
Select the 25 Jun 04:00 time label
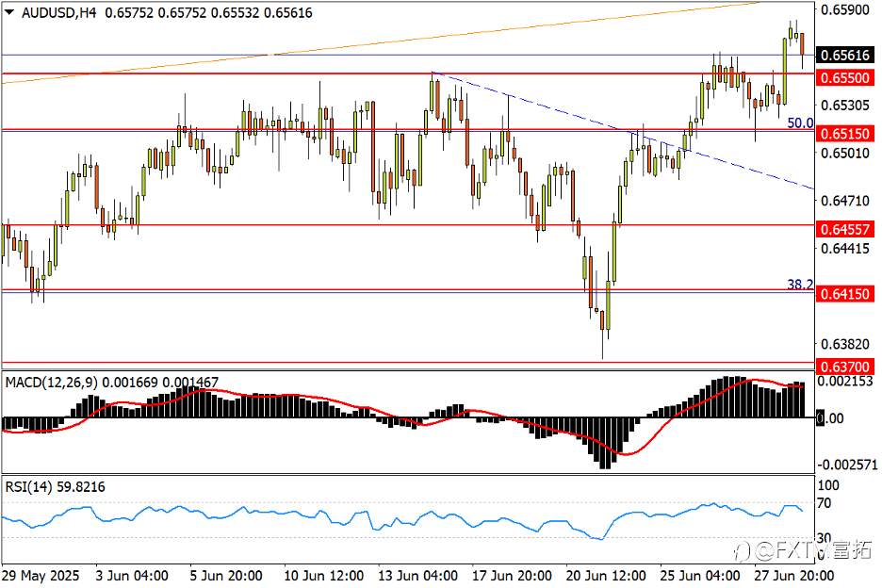699,576
